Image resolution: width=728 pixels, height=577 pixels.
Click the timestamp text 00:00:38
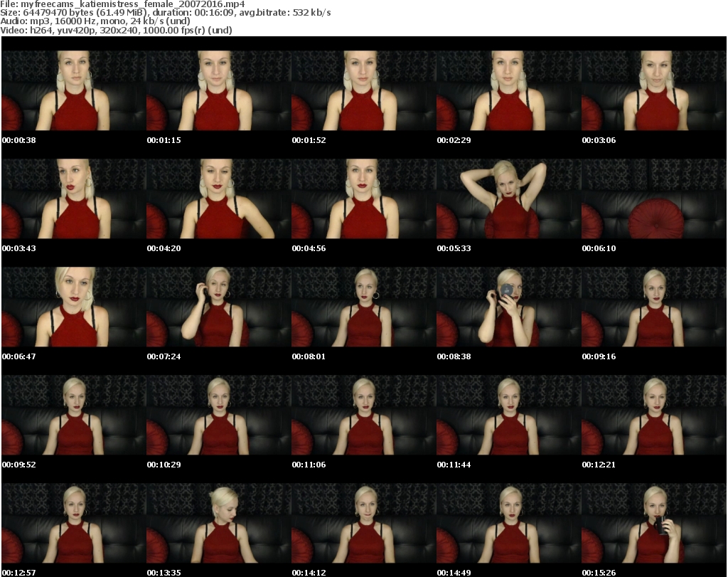click(x=18, y=140)
